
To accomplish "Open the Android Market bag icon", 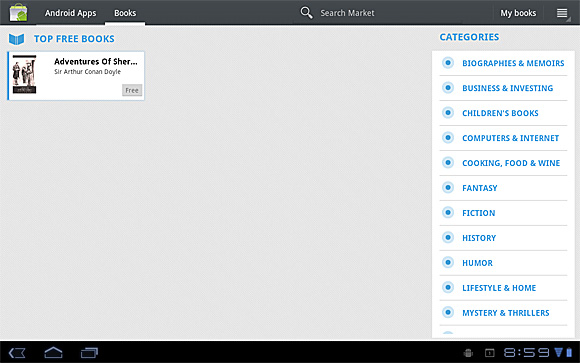I will pyautogui.click(x=18, y=13).
